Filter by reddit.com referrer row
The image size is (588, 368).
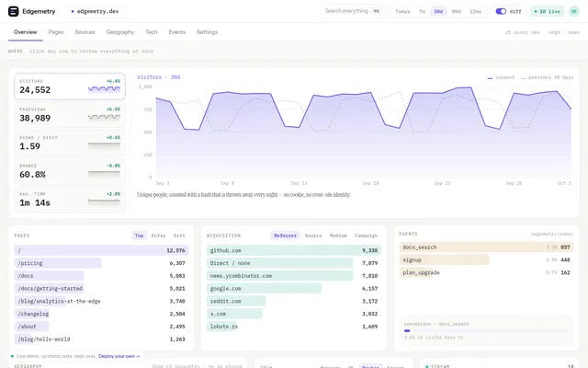[x=294, y=301]
